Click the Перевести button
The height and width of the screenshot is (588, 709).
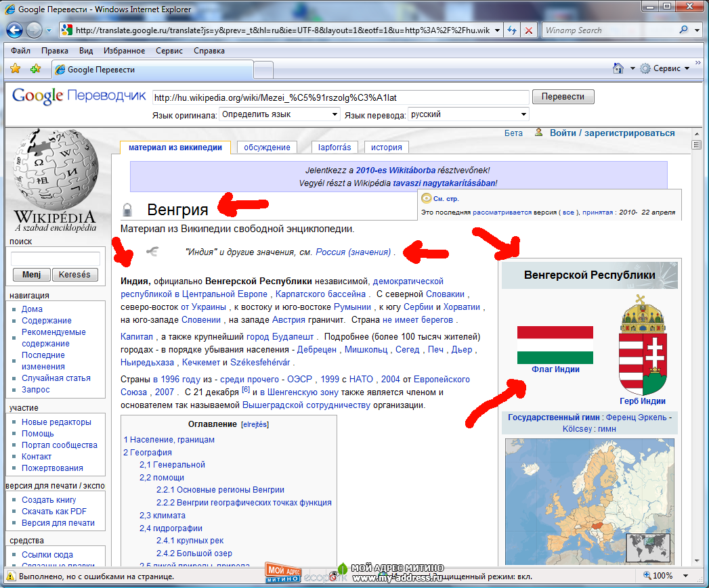(x=563, y=97)
